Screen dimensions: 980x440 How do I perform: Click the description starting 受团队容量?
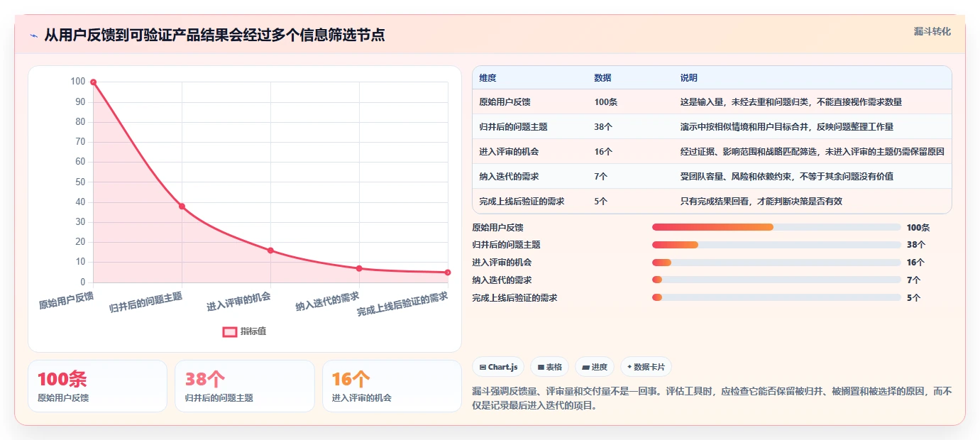coord(787,176)
